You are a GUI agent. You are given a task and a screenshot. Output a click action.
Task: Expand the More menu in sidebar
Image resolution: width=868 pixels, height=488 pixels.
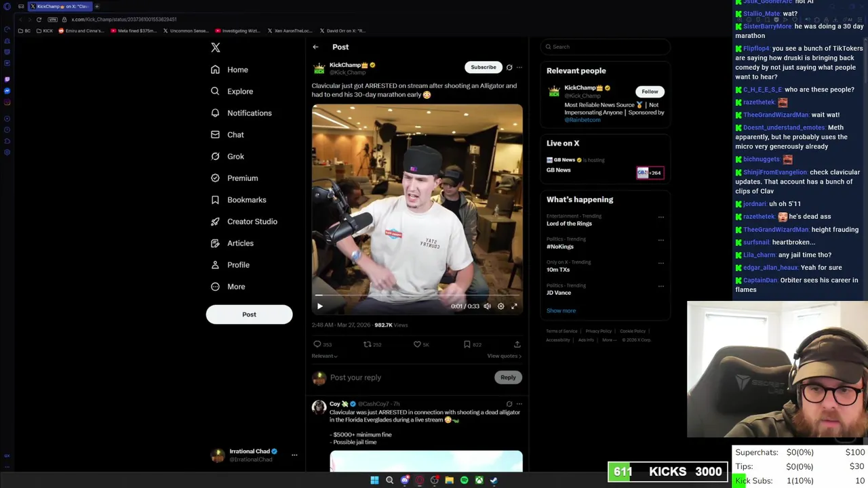point(228,287)
